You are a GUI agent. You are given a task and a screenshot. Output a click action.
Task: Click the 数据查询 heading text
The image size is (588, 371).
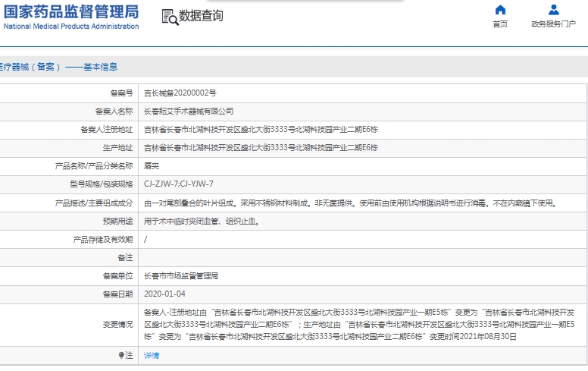tap(201, 16)
